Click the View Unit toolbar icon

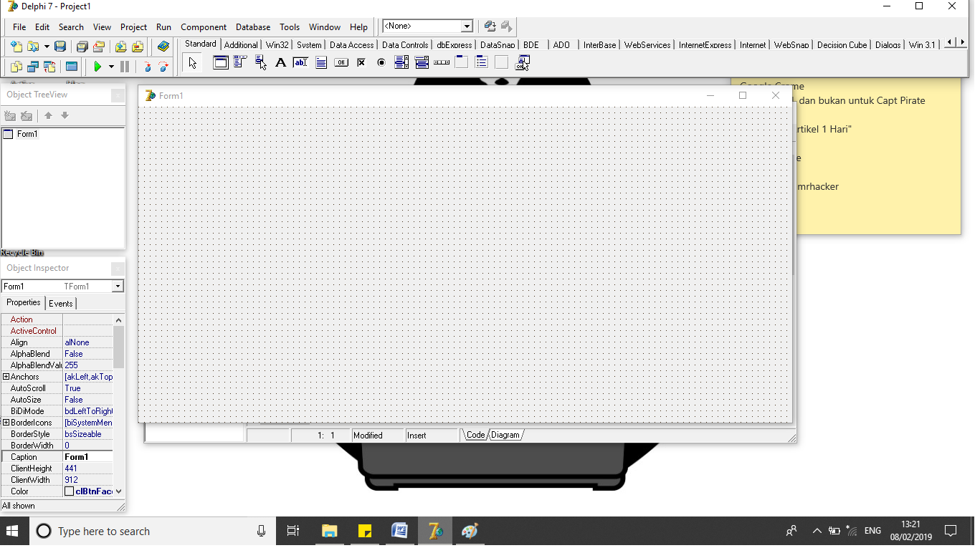click(x=16, y=67)
